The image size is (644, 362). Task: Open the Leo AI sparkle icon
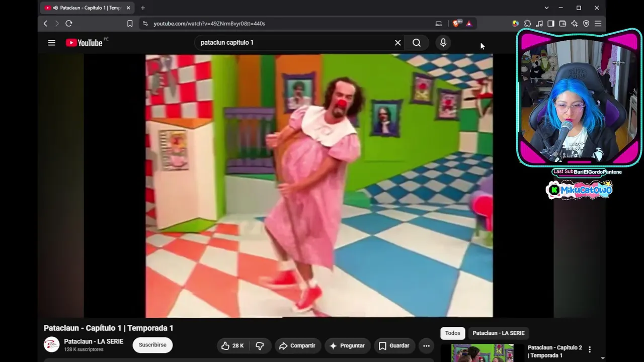[575, 24]
